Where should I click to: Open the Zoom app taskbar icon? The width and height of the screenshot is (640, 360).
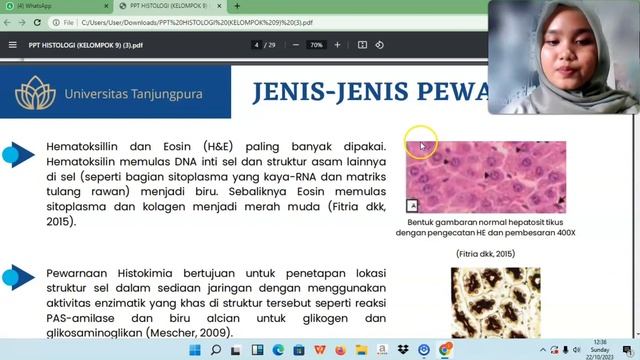[x=424, y=350]
